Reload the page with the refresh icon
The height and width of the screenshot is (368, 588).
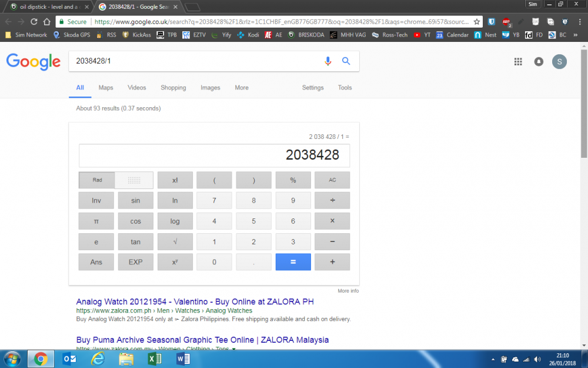coord(34,22)
